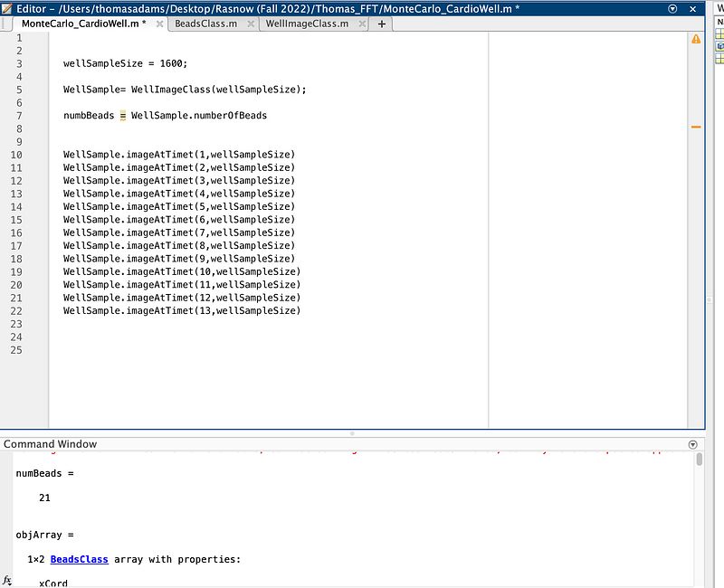Click line number 10 in the gutter
Screen dimensions: 724x588
[x=16, y=155]
